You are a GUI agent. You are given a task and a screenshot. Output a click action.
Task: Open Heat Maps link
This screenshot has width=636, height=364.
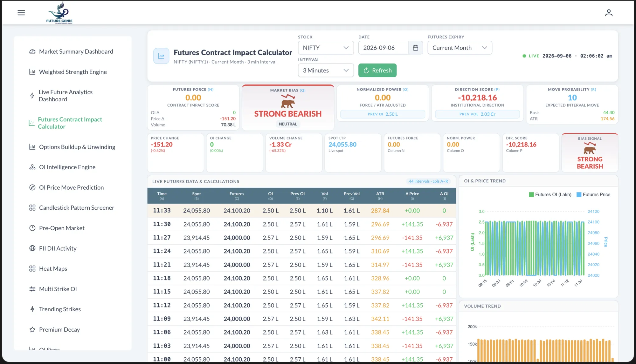pos(53,269)
